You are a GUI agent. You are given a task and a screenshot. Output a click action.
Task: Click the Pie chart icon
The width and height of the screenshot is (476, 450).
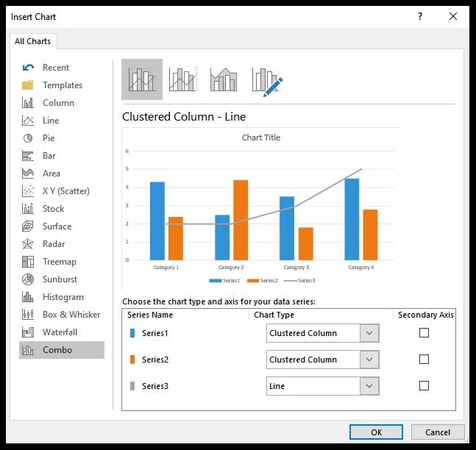[28, 138]
